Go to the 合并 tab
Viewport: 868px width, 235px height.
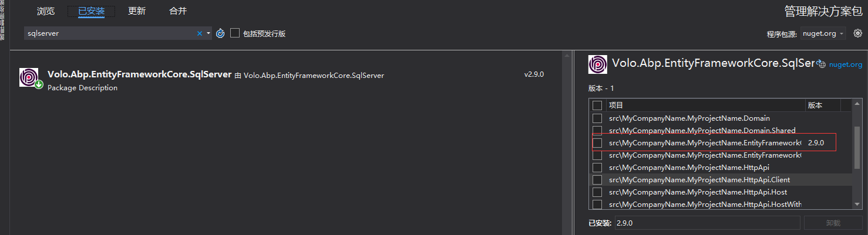(x=178, y=11)
